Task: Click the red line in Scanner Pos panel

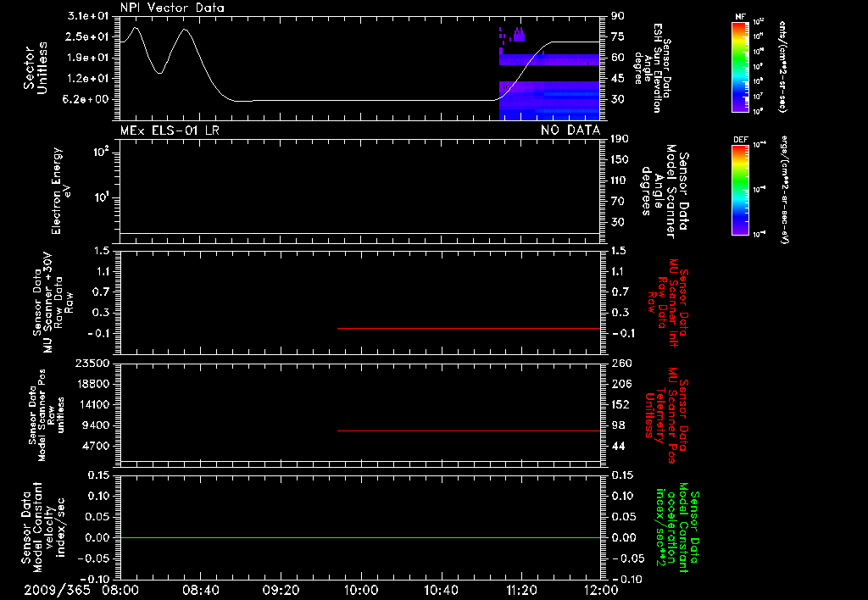Action: [469, 431]
